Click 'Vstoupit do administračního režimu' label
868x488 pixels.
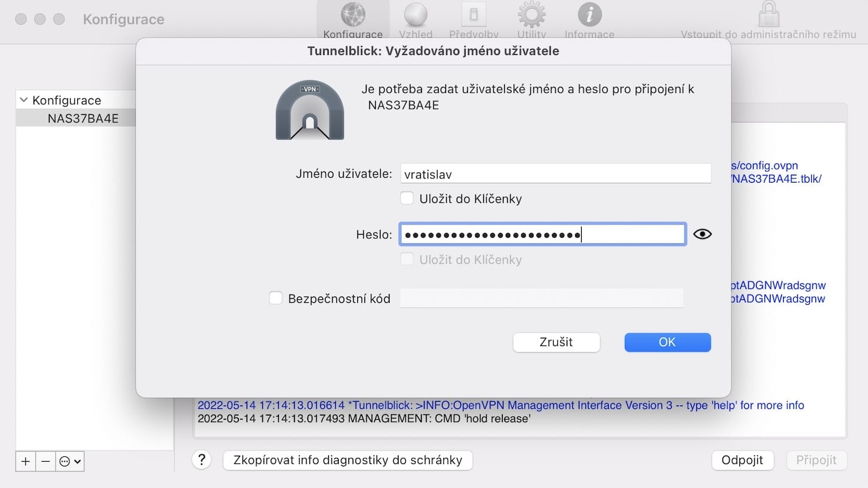[x=769, y=34]
